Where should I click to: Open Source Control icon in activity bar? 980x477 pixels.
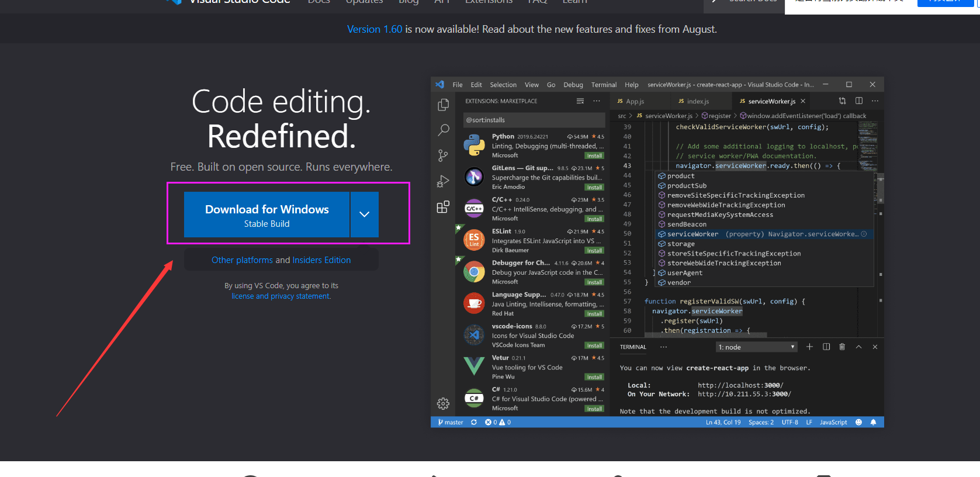coord(444,155)
